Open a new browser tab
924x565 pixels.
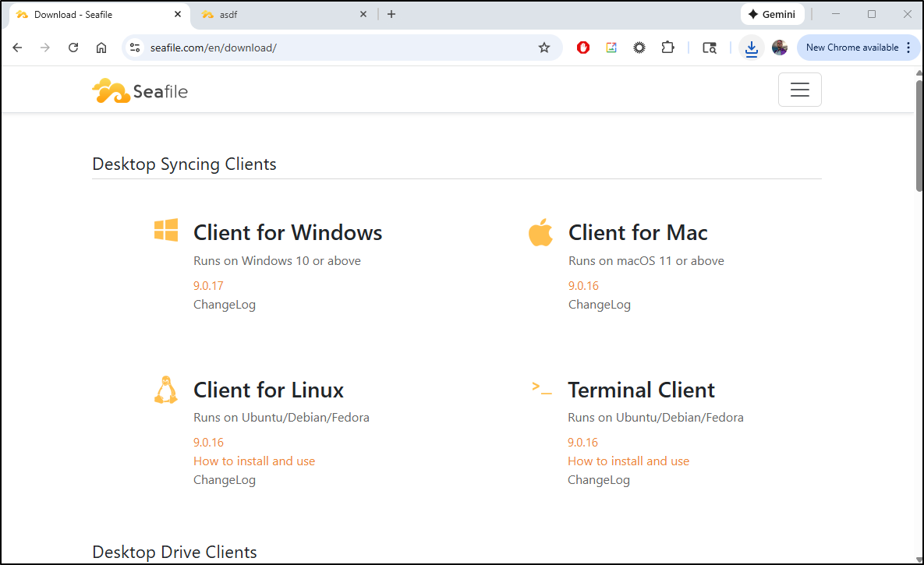pyautogui.click(x=391, y=14)
